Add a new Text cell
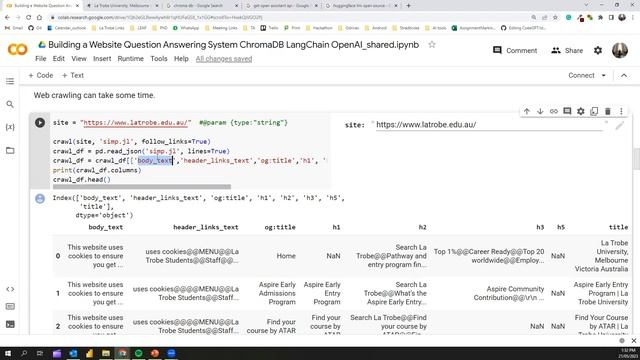 point(73,76)
